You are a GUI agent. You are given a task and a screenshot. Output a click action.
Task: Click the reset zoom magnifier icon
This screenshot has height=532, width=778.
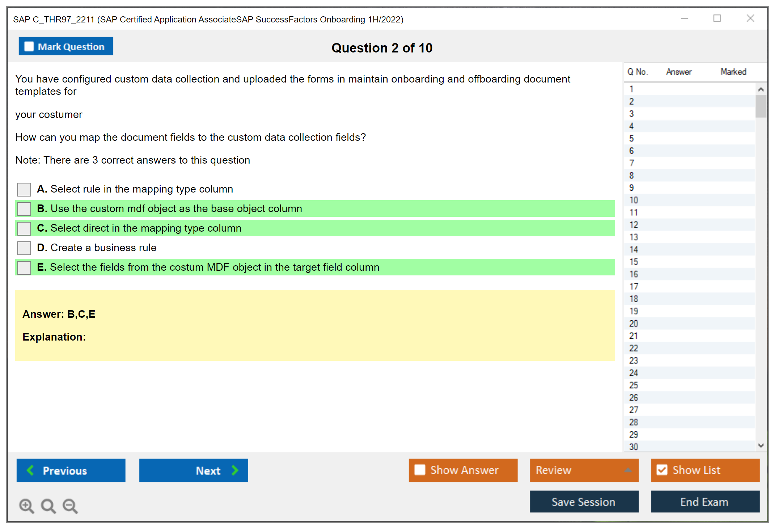coord(48,506)
